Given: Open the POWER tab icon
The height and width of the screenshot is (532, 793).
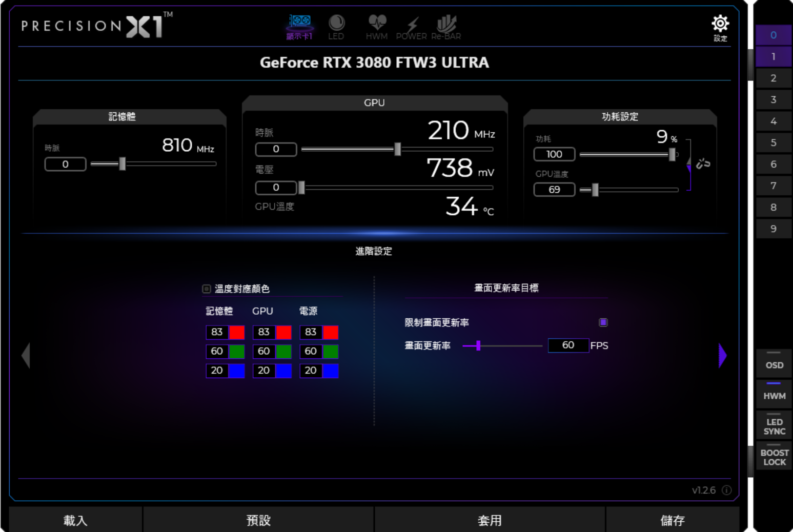Looking at the screenshot, I should click(411, 27).
